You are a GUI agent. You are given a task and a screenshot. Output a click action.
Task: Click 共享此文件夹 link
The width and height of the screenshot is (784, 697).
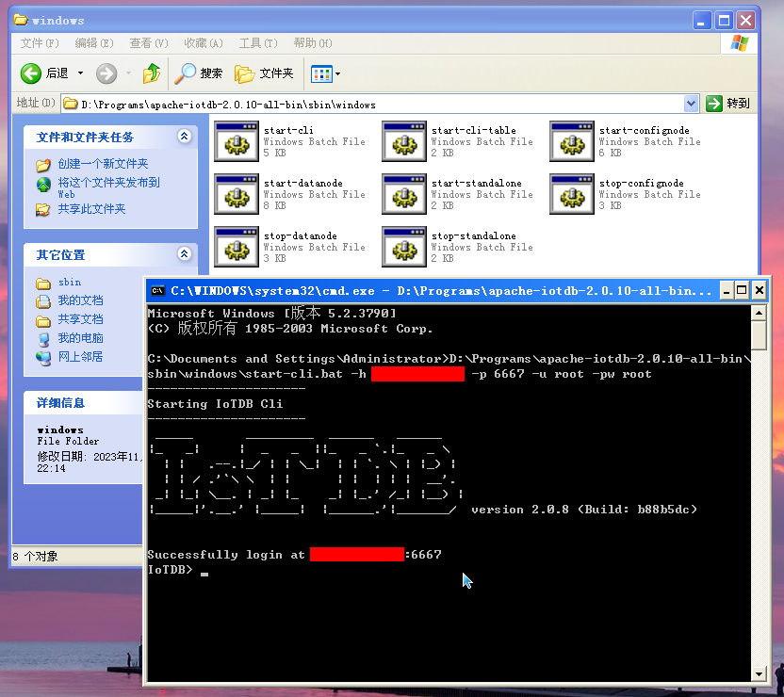[x=91, y=209]
